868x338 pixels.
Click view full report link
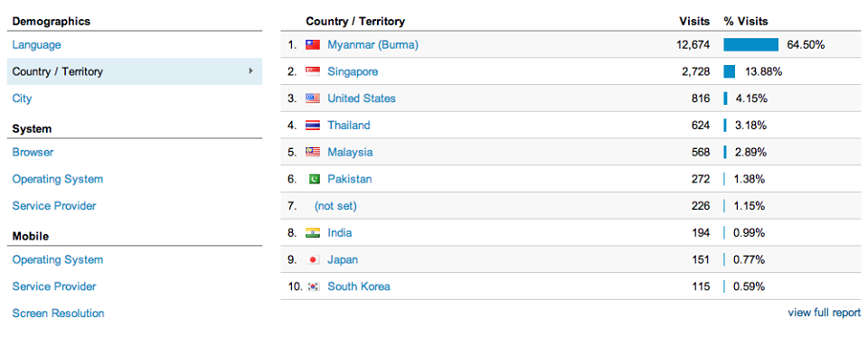coord(825,313)
